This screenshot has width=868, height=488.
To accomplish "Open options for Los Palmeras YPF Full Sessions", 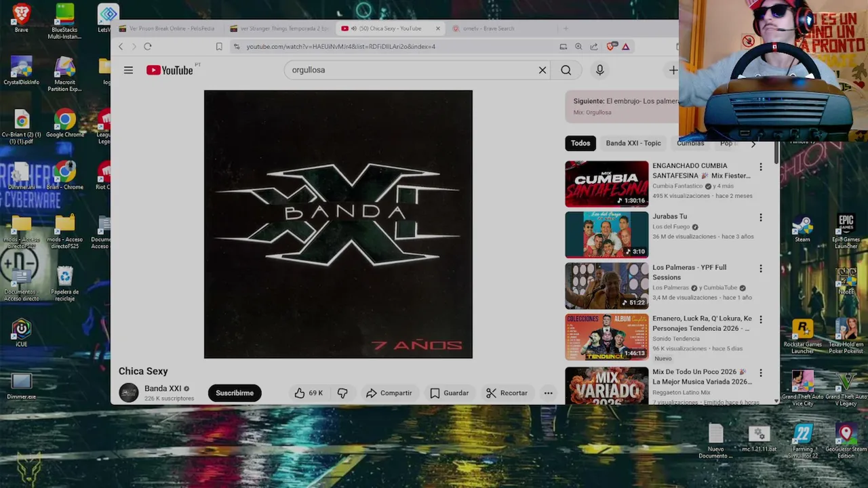I will (760, 268).
